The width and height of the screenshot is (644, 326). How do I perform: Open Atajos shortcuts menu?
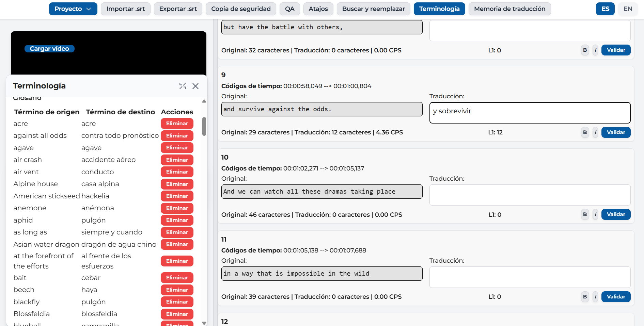pos(318,9)
